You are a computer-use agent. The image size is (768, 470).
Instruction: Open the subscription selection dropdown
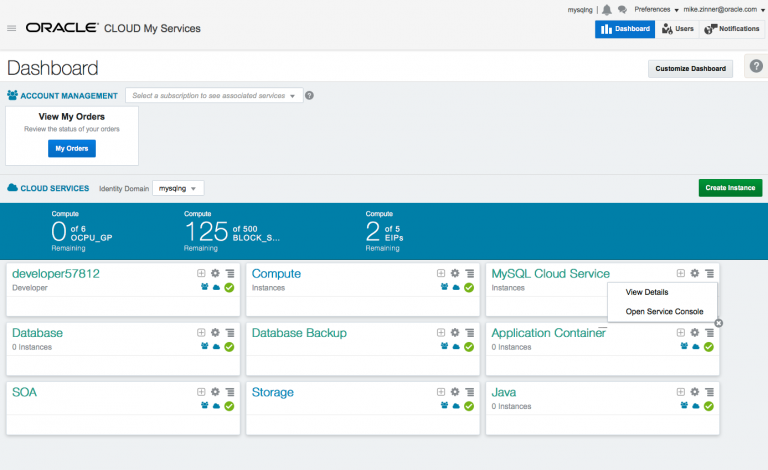[214, 95]
